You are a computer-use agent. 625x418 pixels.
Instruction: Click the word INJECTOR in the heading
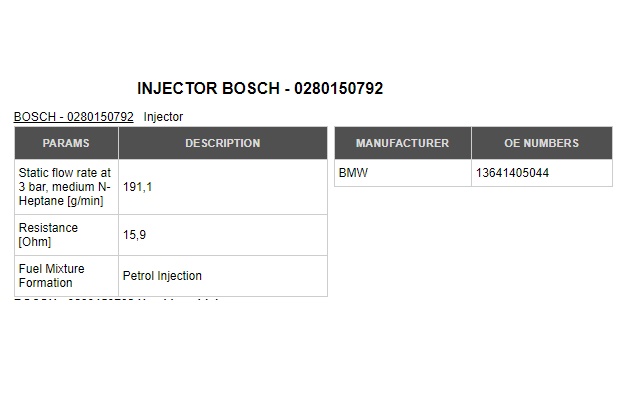point(177,88)
